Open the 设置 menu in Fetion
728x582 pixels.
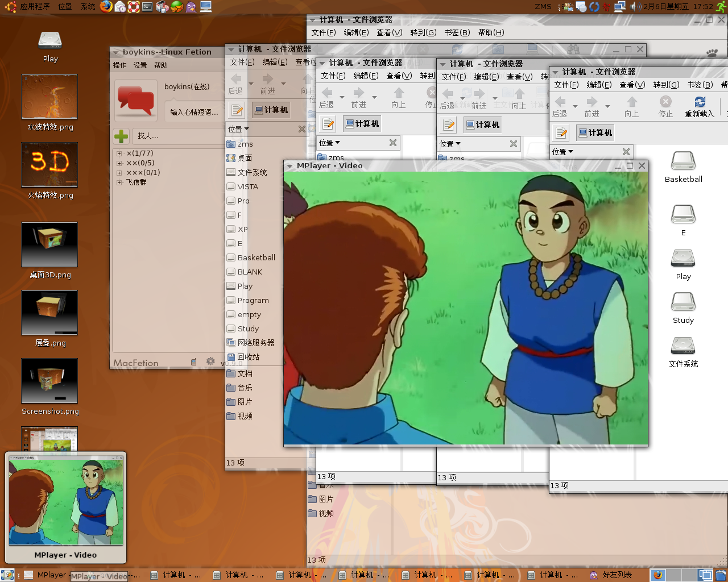click(140, 65)
